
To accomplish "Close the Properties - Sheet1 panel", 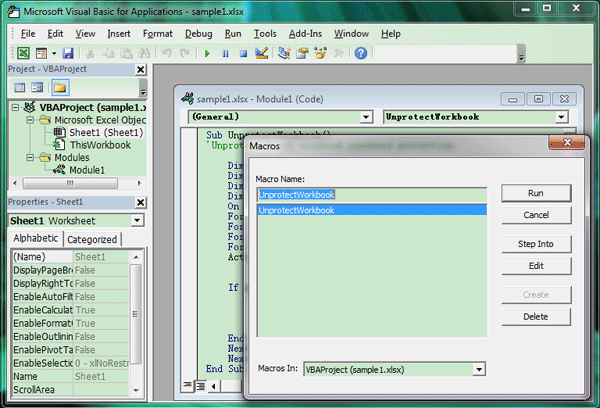I will point(141,202).
